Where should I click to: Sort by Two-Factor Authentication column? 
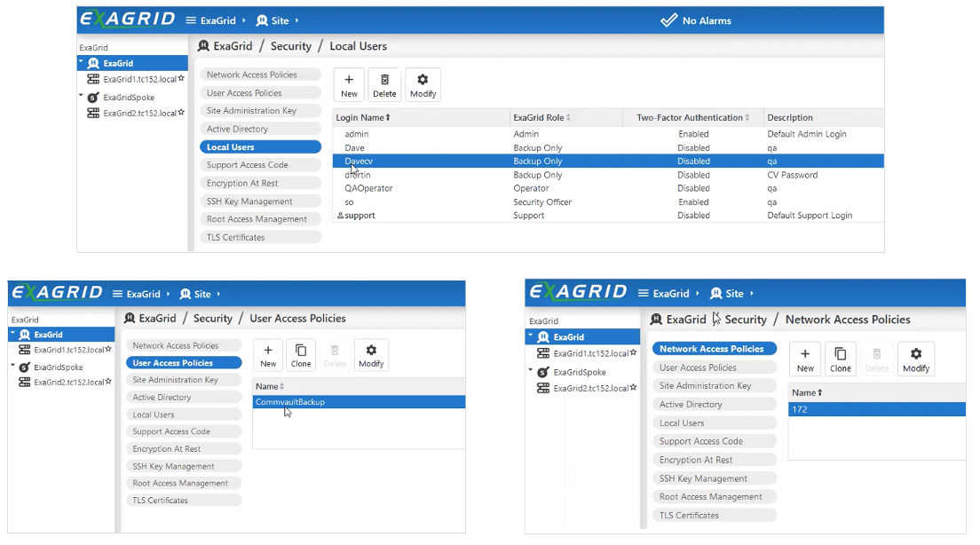692,117
